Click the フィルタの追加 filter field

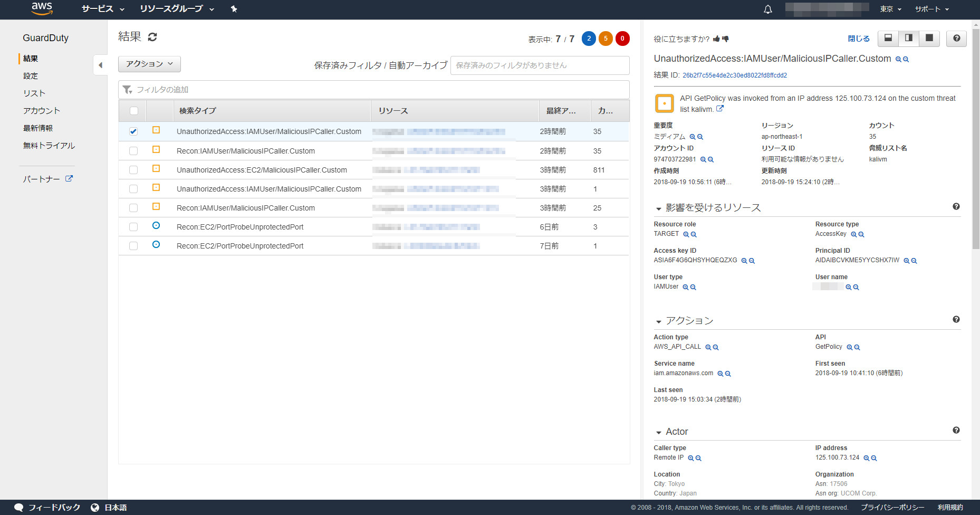373,90
